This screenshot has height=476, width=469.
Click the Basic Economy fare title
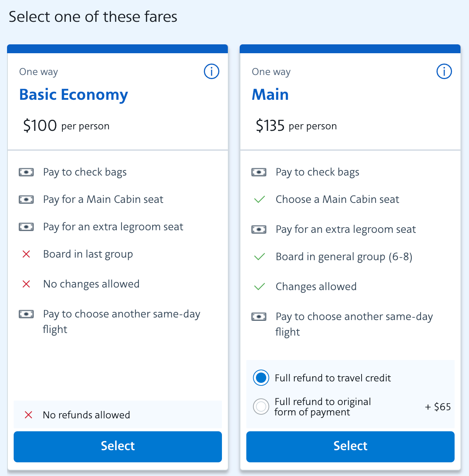click(x=73, y=95)
